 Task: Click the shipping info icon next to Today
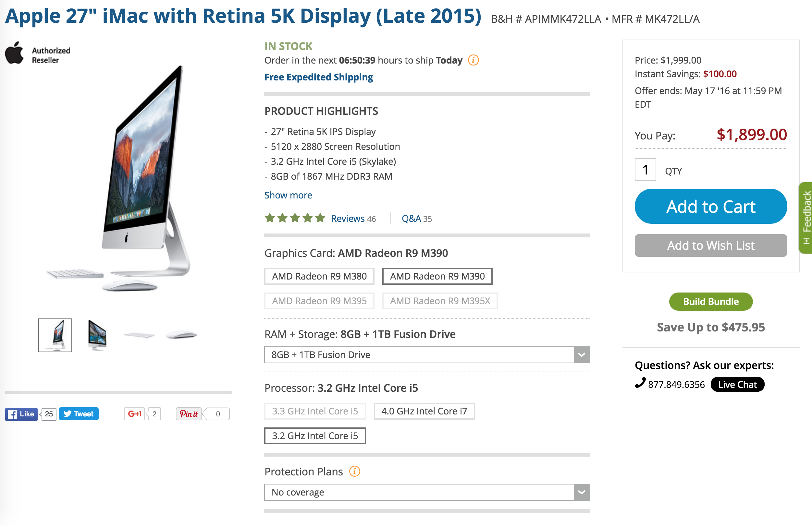473,60
